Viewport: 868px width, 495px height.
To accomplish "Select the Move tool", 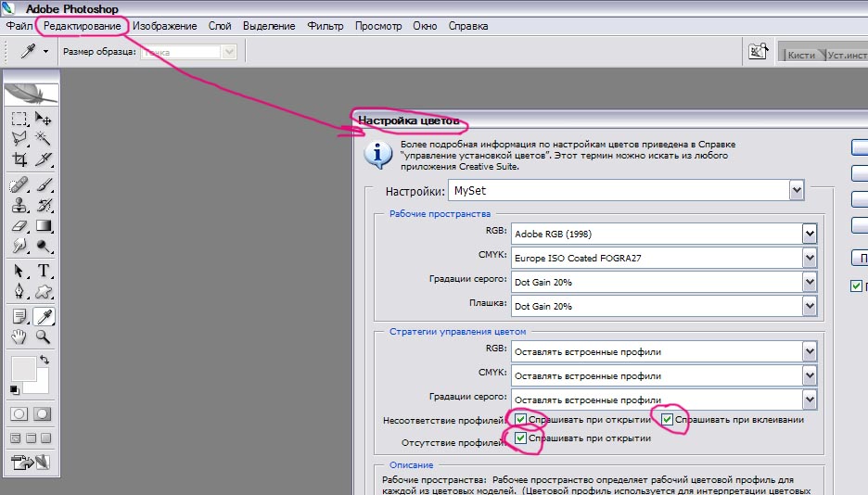I will click(43, 119).
